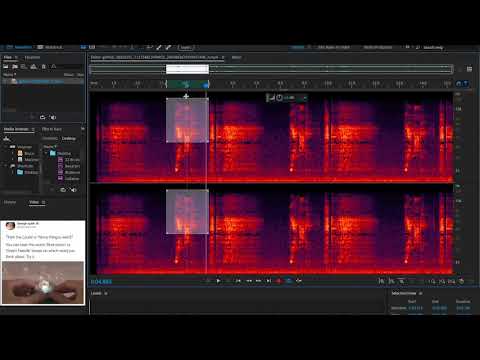The image size is (480, 360).
Task: Click the zoom in amplitude icon
Action: tap(382, 281)
